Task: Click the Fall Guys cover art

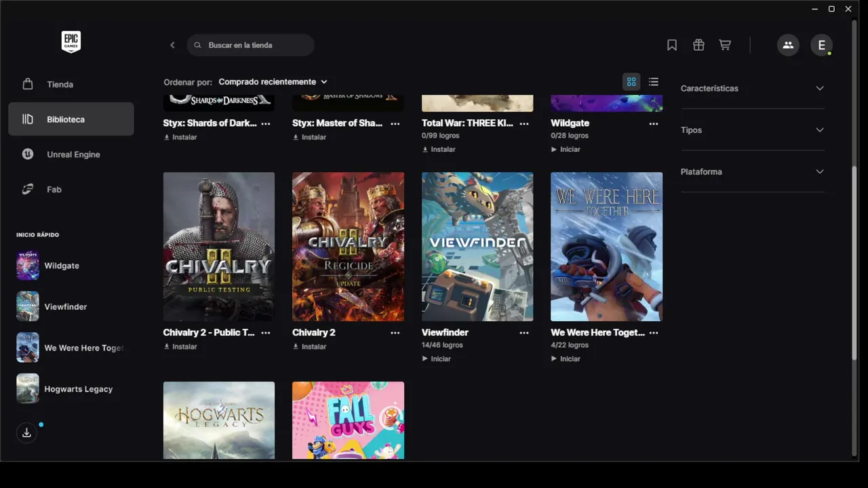Action: [x=348, y=420]
